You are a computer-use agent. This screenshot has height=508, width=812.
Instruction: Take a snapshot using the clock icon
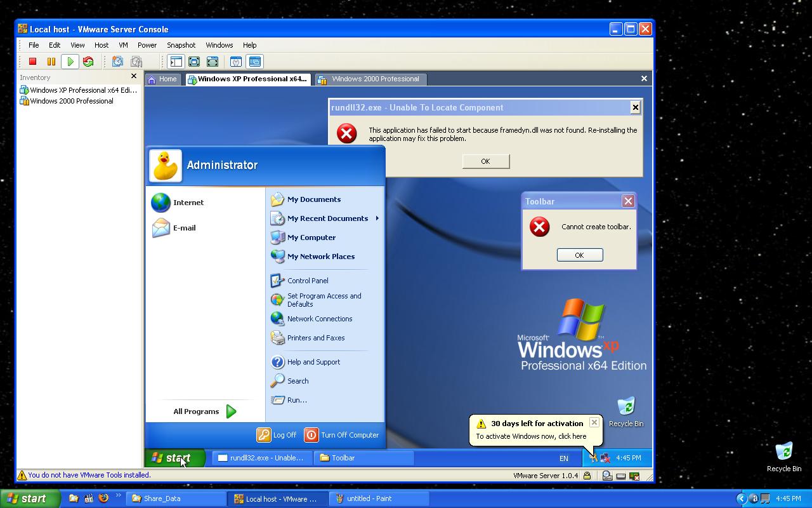117,62
